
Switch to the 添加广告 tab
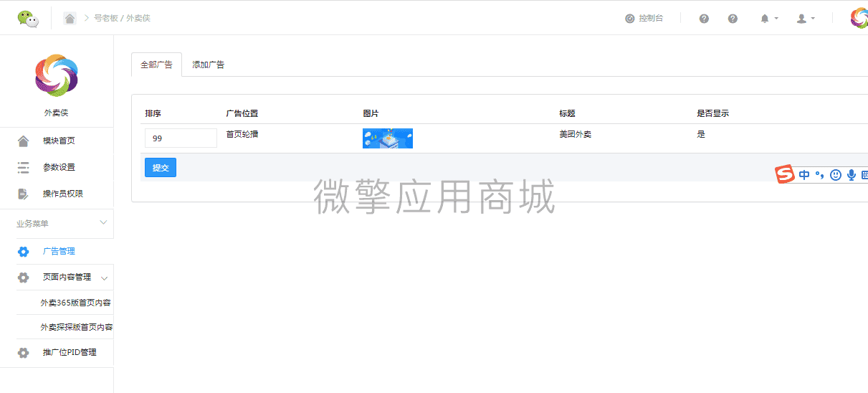[x=208, y=65]
